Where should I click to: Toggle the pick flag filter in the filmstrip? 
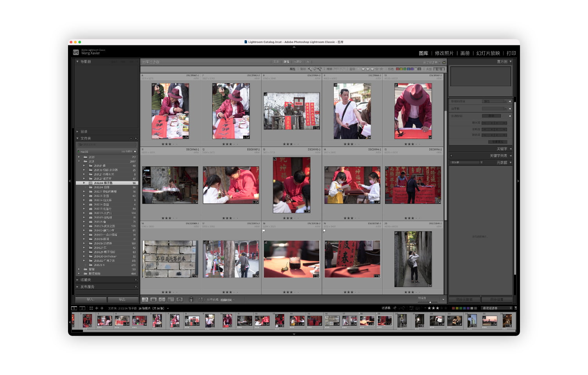(395, 308)
